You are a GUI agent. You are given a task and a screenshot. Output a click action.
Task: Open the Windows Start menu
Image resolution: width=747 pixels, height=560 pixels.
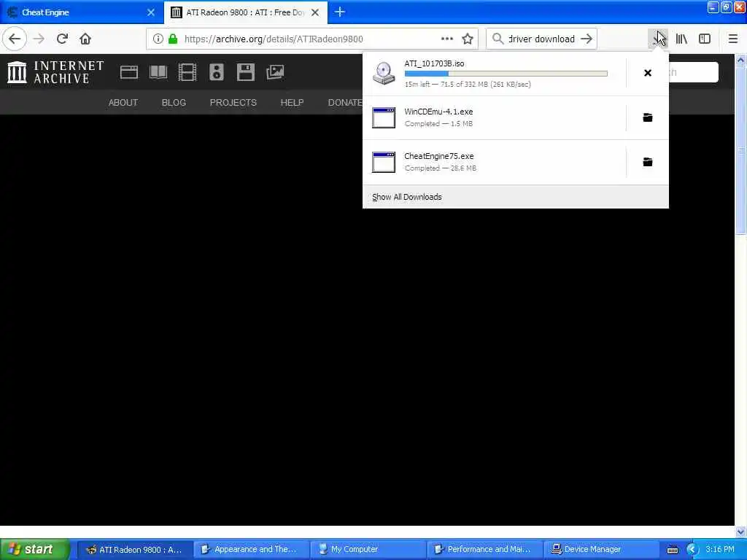(34, 549)
